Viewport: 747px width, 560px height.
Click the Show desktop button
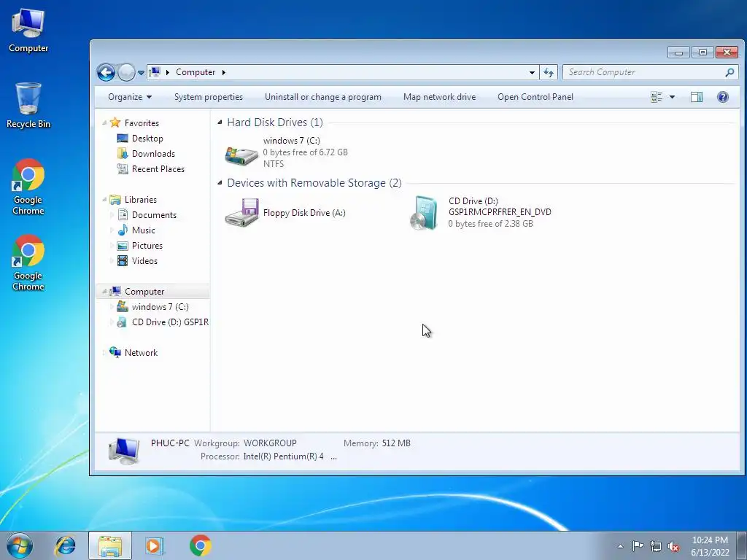click(x=742, y=545)
